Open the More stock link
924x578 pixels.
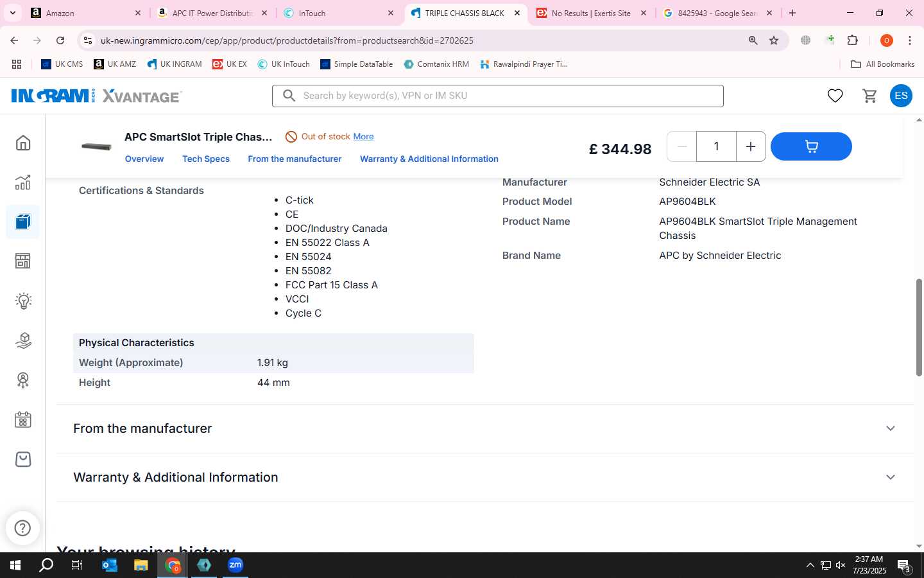[x=363, y=136]
